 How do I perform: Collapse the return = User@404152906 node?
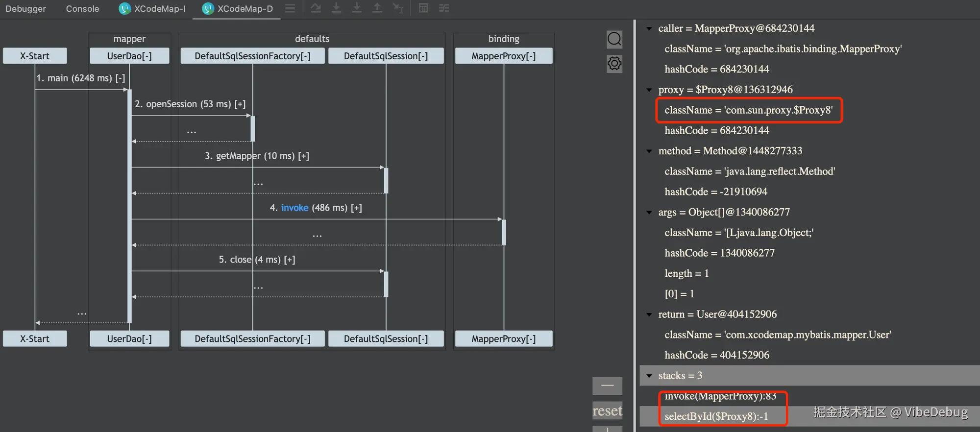pyautogui.click(x=649, y=314)
